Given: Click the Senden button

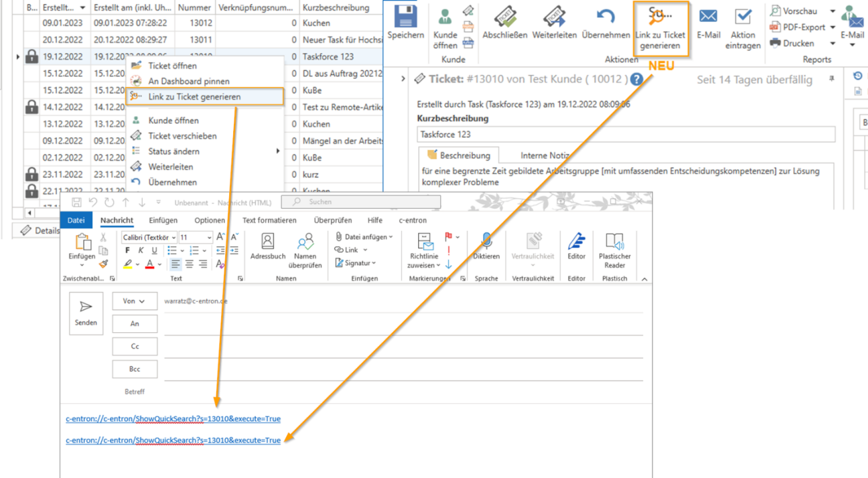Looking at the screenshot, I should pyautogui.click(x=86, y=314).
